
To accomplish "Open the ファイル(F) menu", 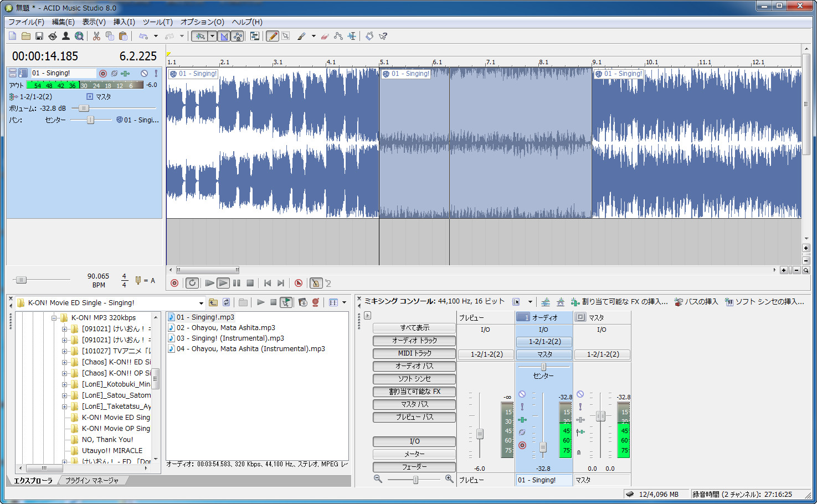I will (26, 22).
